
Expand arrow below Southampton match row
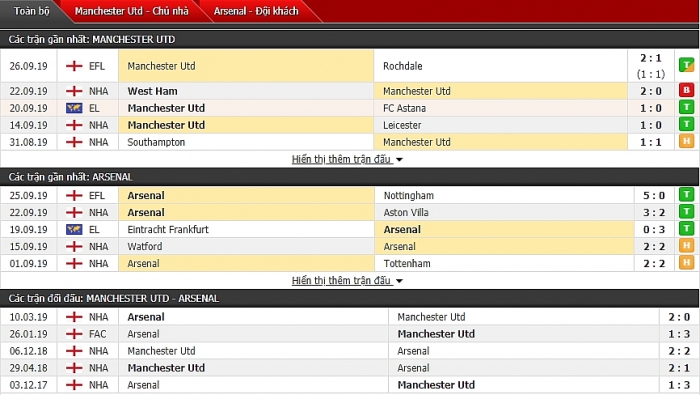[x=399, y=160]
